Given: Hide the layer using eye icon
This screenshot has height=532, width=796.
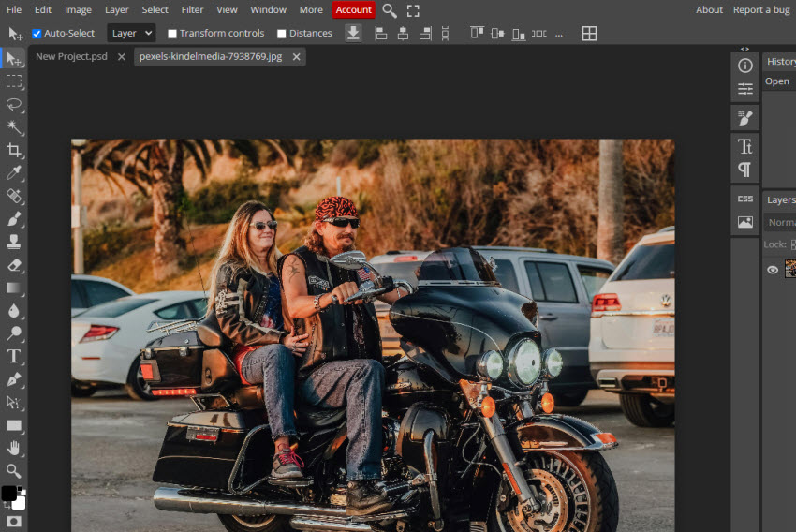Looking at the screenshot, I should pos(773,270).
